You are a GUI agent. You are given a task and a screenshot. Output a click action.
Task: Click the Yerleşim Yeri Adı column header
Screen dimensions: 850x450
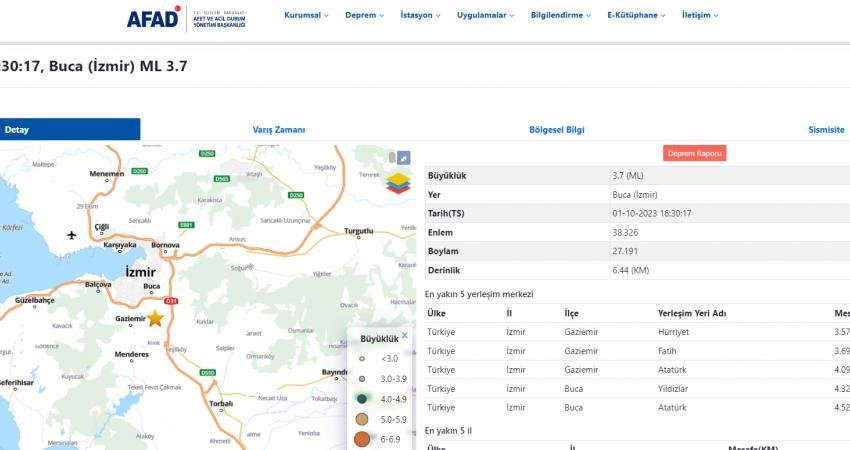click(692, 313)
